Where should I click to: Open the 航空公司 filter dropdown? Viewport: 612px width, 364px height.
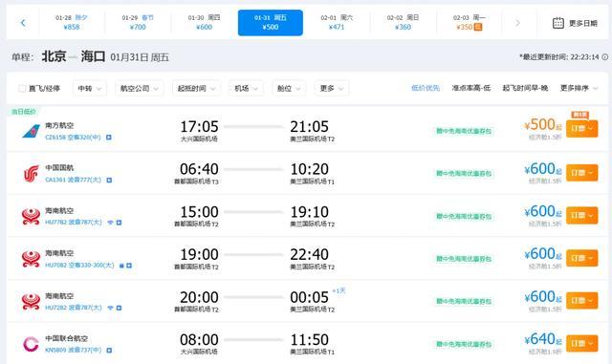139,89
